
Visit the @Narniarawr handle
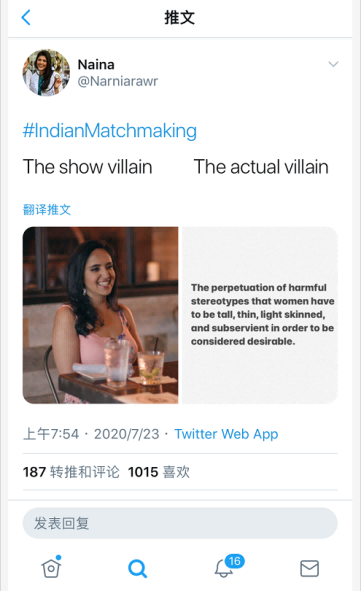(x=118, y=81)
